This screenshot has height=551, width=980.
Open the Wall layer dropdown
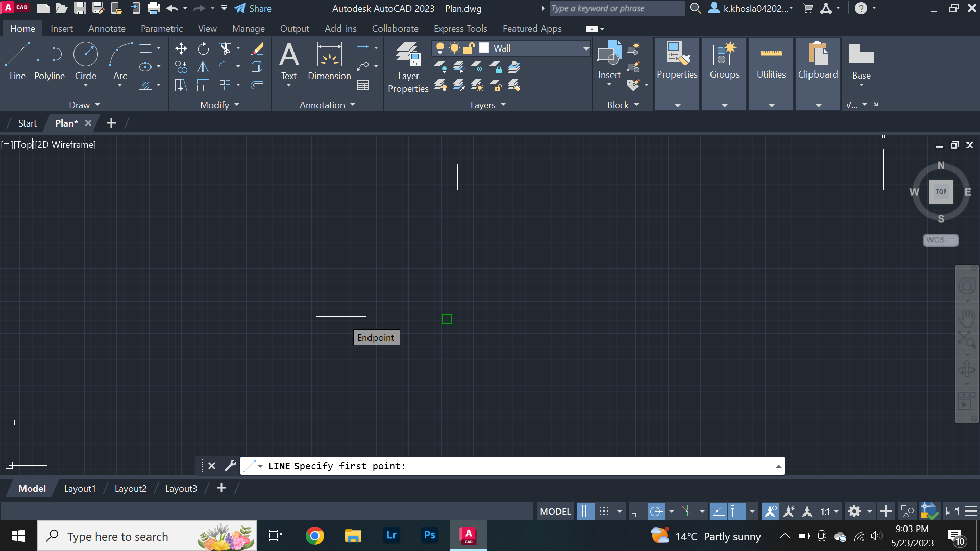pyautogui.click(x=585, y=47)
